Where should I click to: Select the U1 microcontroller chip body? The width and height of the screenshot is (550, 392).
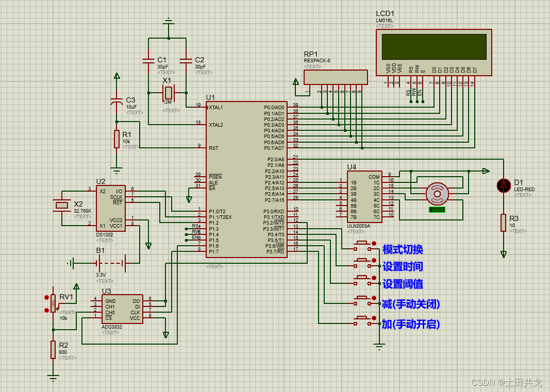(x=246, y=180)
